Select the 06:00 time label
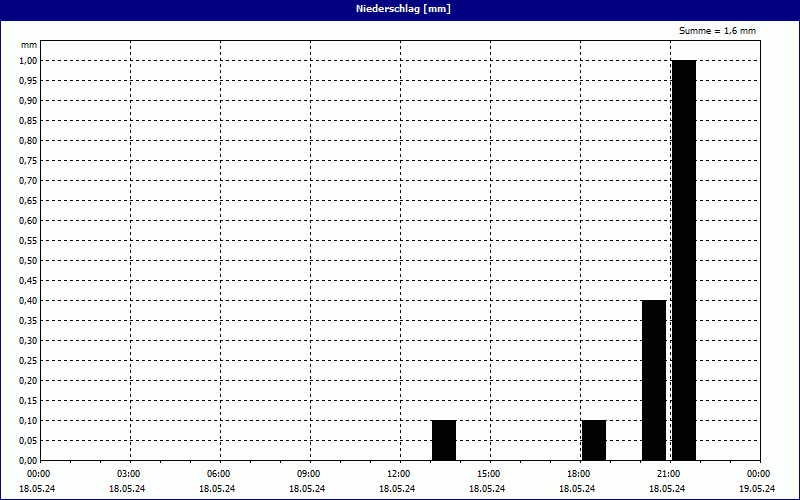Image resolution: width=800 pixels, height=500 pixels. 219,474
